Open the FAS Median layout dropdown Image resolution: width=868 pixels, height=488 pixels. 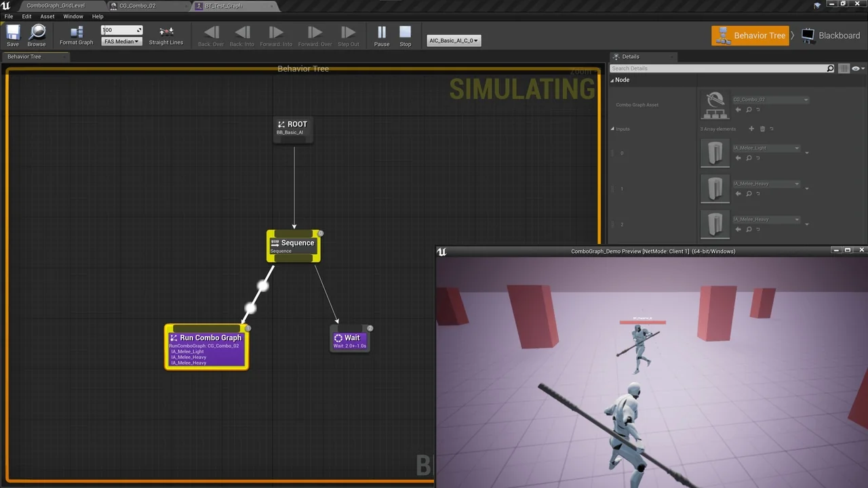(121, 41)
